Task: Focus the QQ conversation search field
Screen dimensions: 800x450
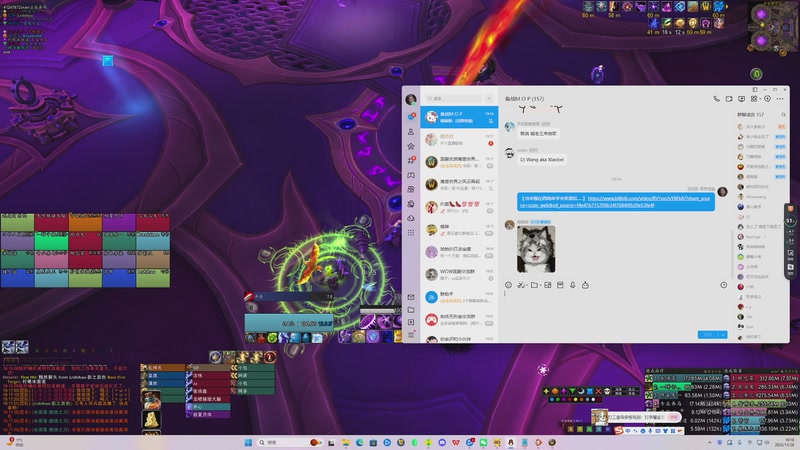Action: click(454, 98)
